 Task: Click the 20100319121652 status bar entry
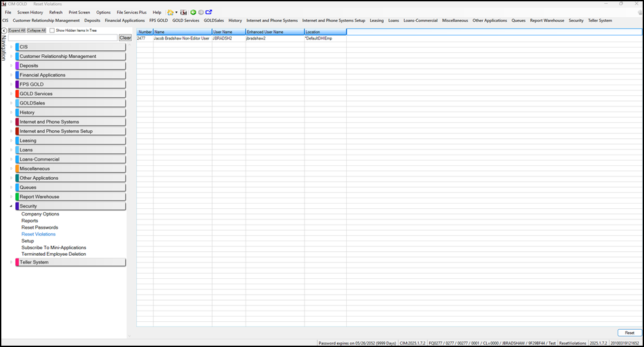625,343
